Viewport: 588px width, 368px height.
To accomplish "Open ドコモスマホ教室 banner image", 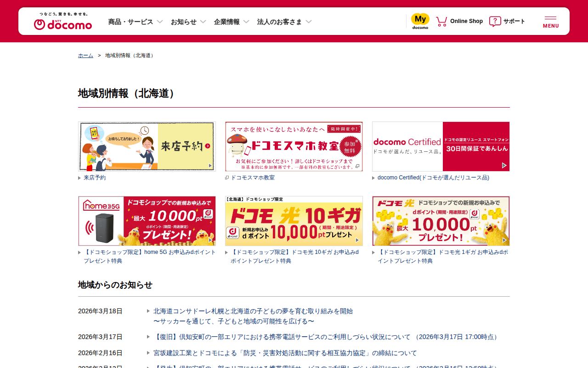I will coord(294,146).
